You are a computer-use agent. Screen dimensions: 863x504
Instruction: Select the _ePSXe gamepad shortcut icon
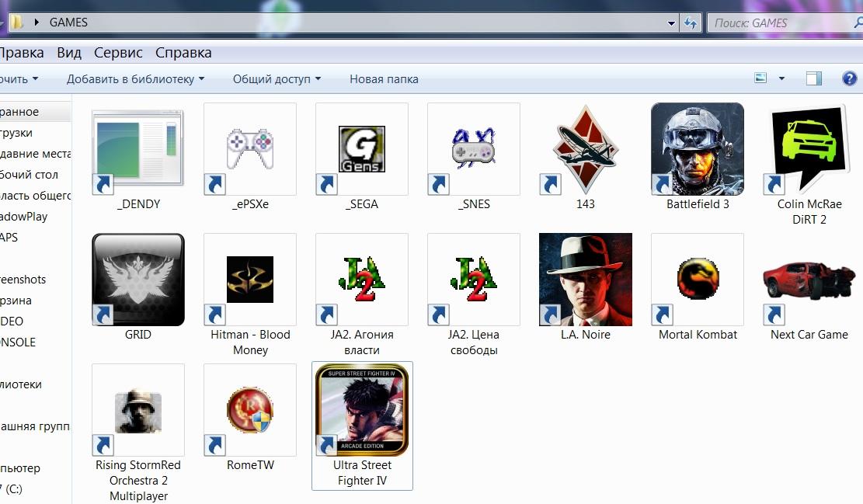(x=250, y=149)
